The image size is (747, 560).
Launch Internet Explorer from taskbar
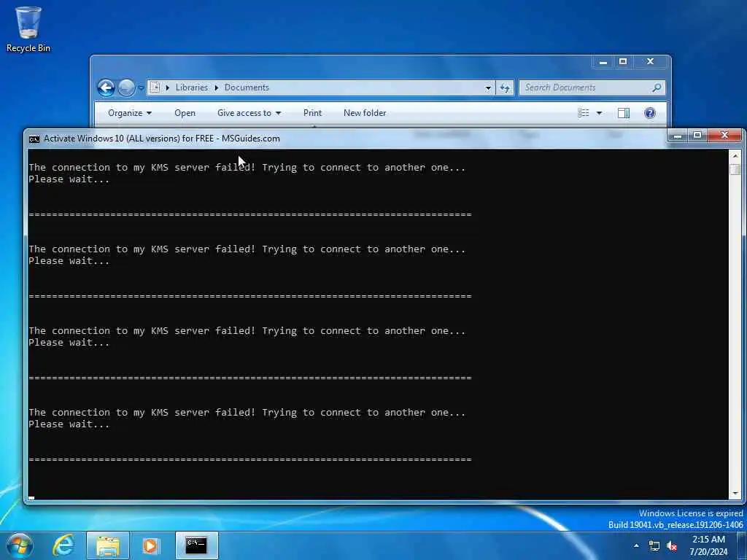point(63,545)
